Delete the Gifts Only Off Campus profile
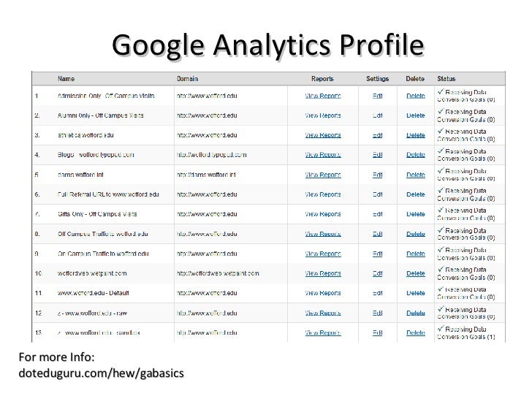The height and width of the screenshot is (399, 532). coord(416,214)
